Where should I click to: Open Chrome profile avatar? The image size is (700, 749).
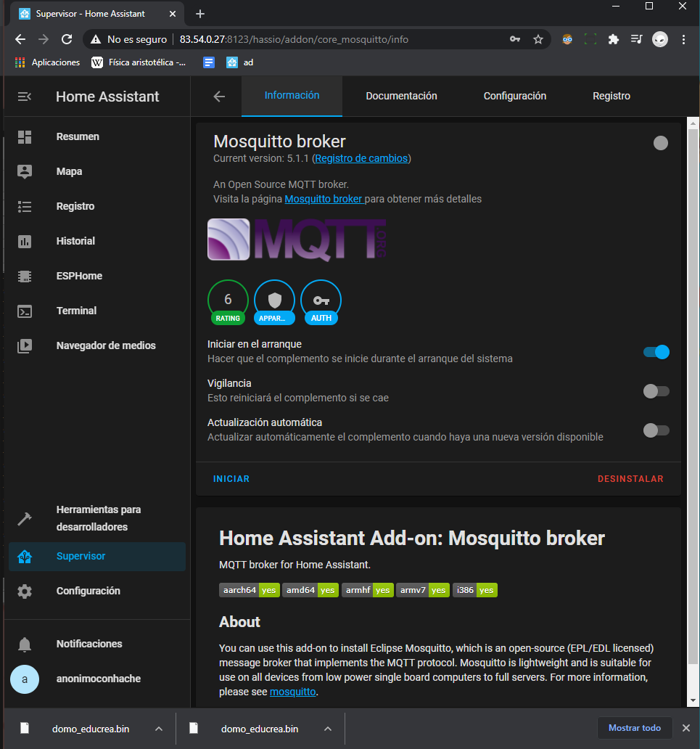[x=660, y=39]
